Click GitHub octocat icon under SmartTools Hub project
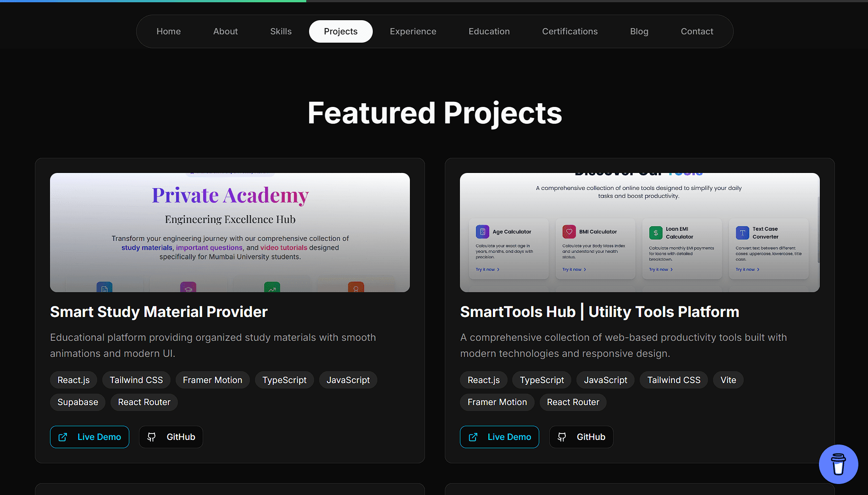 tap(562, 437)
